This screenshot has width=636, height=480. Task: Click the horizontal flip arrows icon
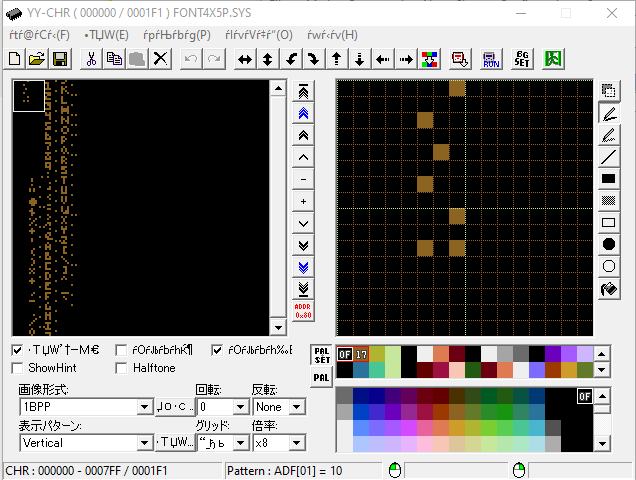[x=244, y=59]
